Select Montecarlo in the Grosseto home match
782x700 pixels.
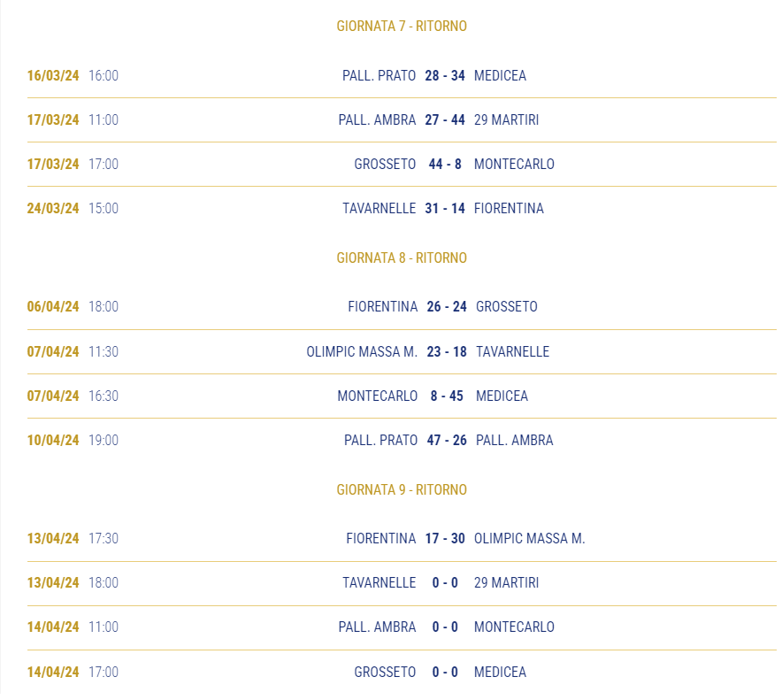[x=514, y=164]
